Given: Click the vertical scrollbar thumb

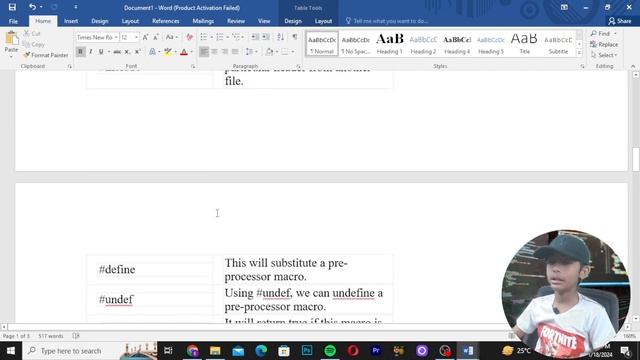Looking at the screenshot, I should click(636, 159).
